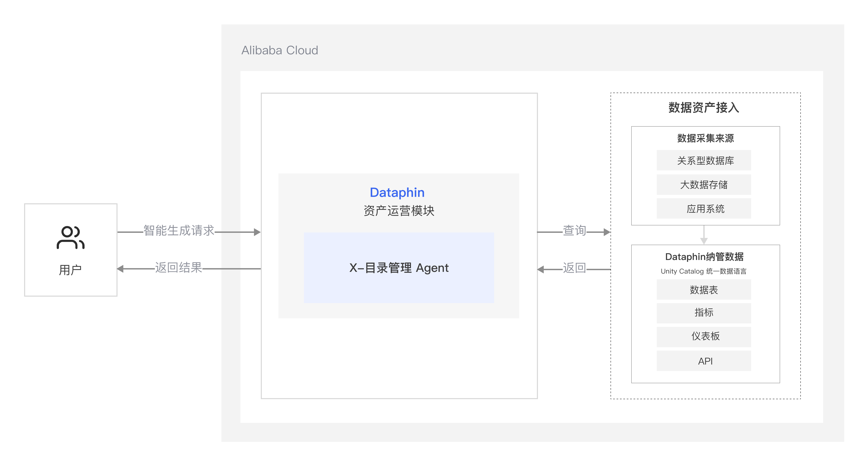The width and height of the screenshot is (868, 466).
Task: Click the 用户 label
Action: (70, 270)
